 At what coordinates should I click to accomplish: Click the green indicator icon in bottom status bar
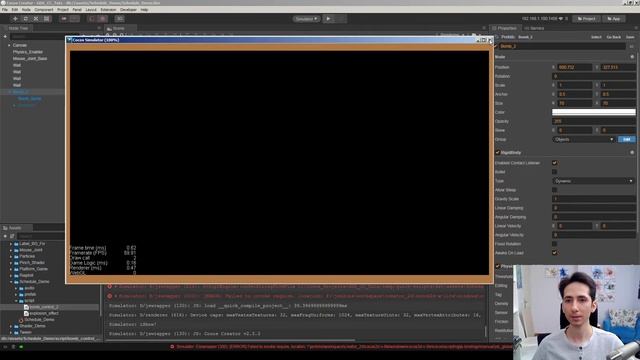point(21,347)
